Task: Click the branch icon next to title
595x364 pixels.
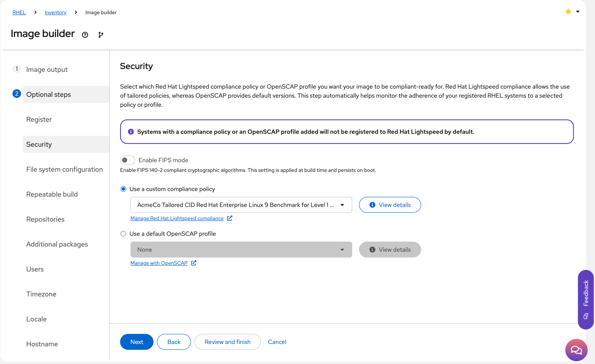Action: [101, 35]
